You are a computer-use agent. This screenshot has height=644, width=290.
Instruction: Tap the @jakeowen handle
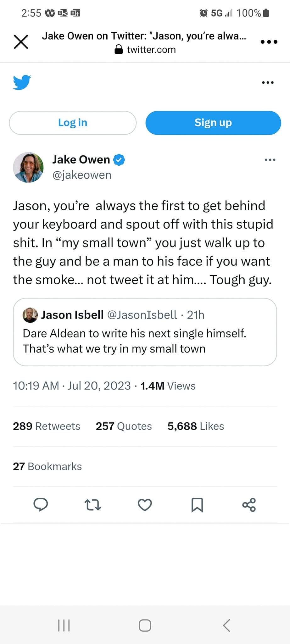point(82,175)
